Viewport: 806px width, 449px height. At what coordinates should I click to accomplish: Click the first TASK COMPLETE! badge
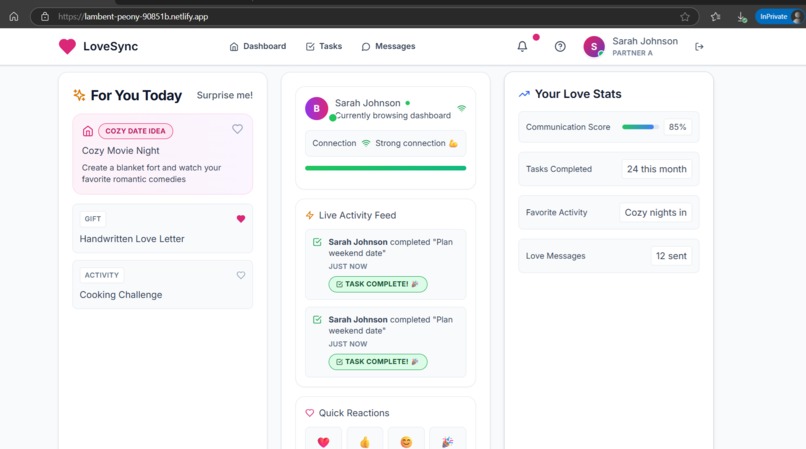tap(378, 284)
